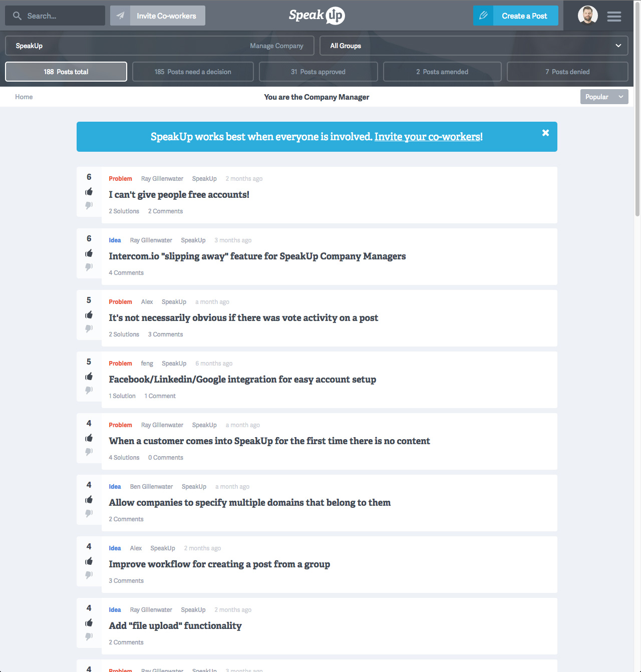Open "When a customer comes into SpeakUp" post
Viewport: 641px width, 672px height.
pos(269,441)
